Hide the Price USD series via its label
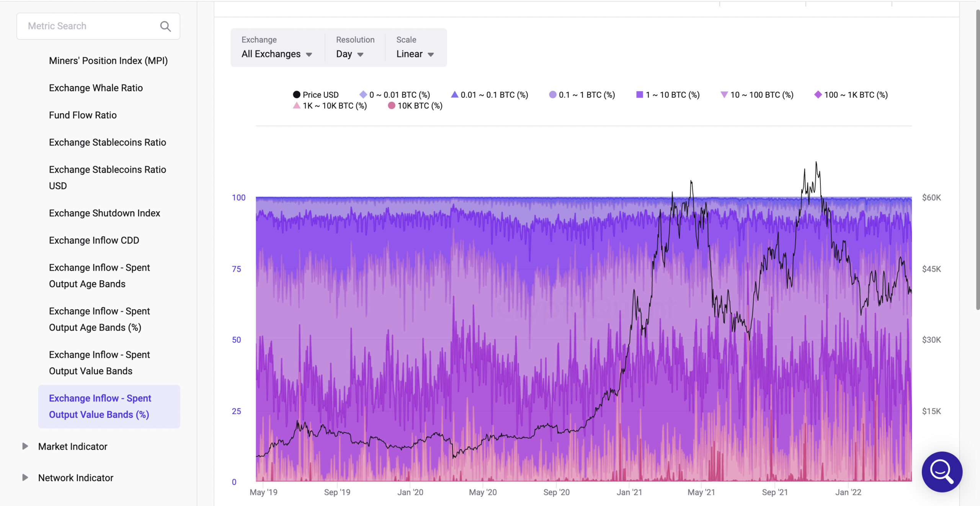This screenshot has width=980, height=506. pyautogui.click(x=320, y=95)
